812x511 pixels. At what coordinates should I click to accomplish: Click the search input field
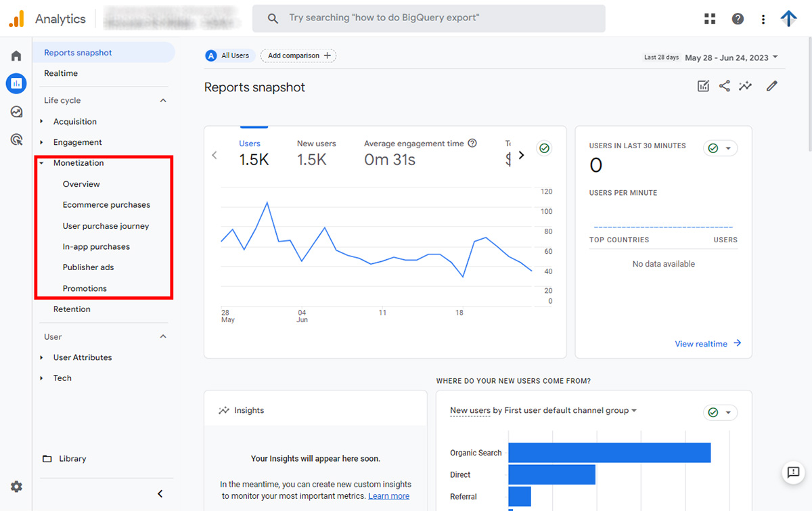[428, 18]
